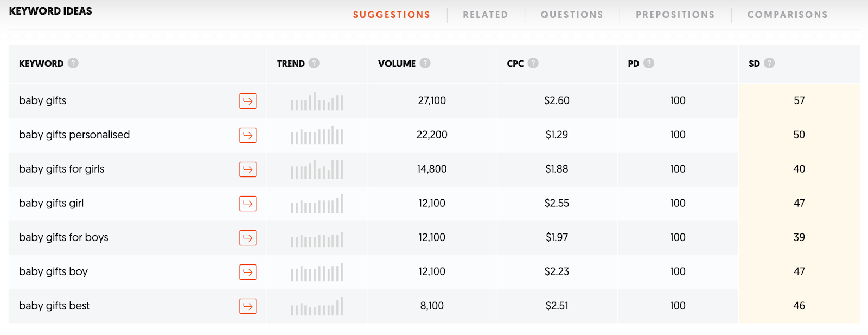Click the baby gifts personalised keyword
The height and width of the screenshot is (335, 868).
point(74,135)
